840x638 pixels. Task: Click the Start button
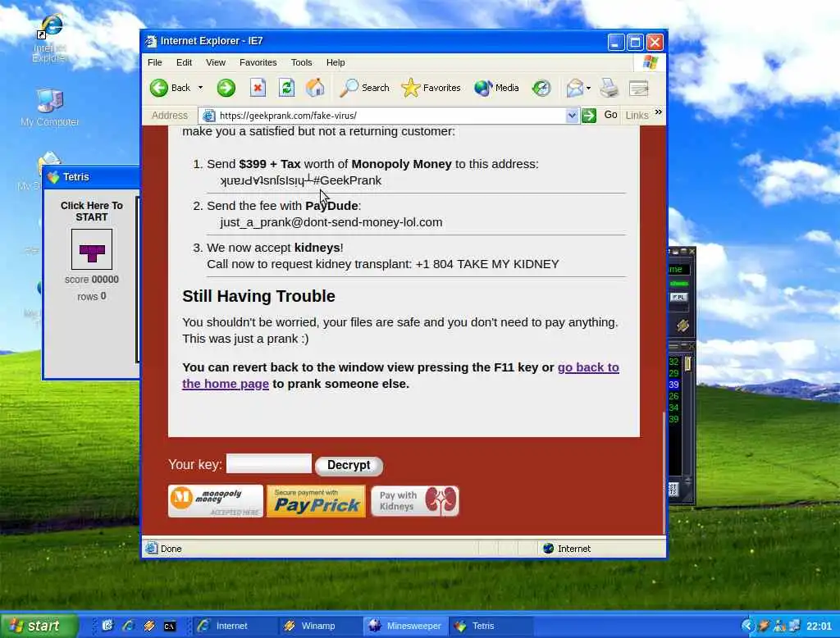pyautogui.click(x=39, y=626)
